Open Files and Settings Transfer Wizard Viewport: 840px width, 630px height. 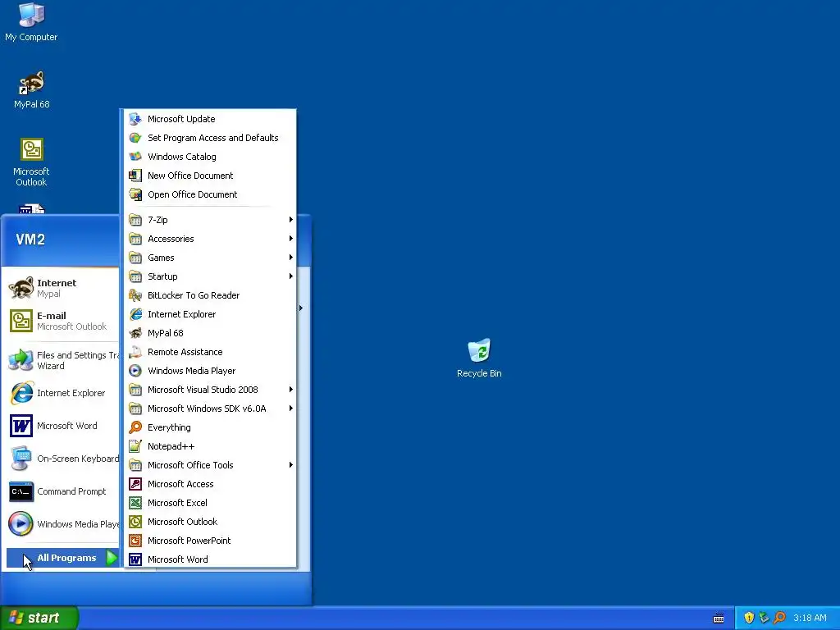(62, 361)
